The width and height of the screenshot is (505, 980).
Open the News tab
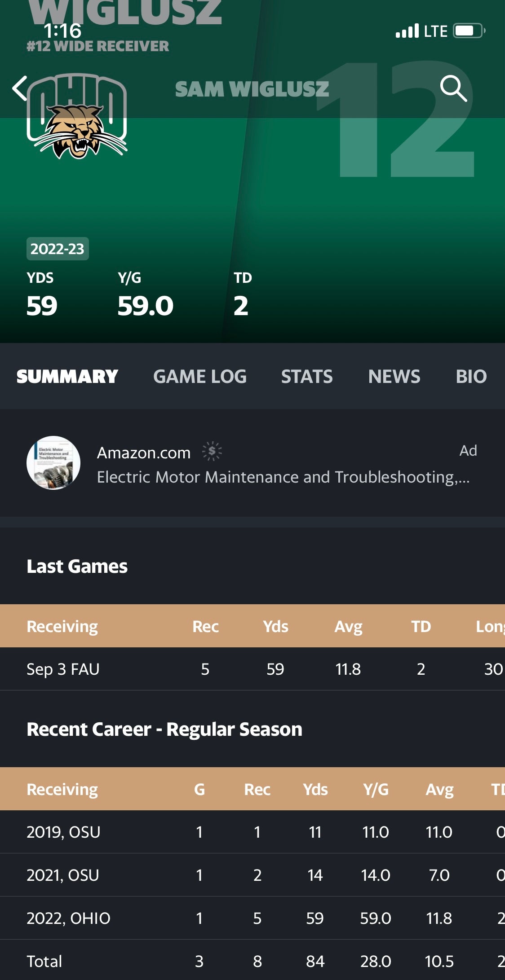[394, 376]
